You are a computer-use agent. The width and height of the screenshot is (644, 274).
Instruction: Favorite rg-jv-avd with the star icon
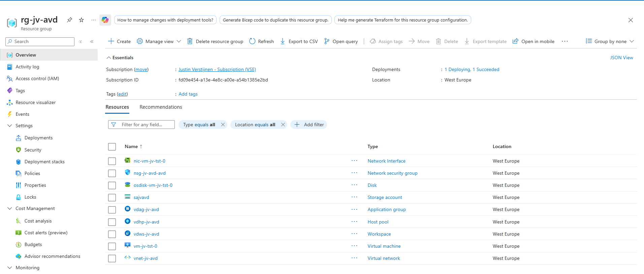(81, 20)
